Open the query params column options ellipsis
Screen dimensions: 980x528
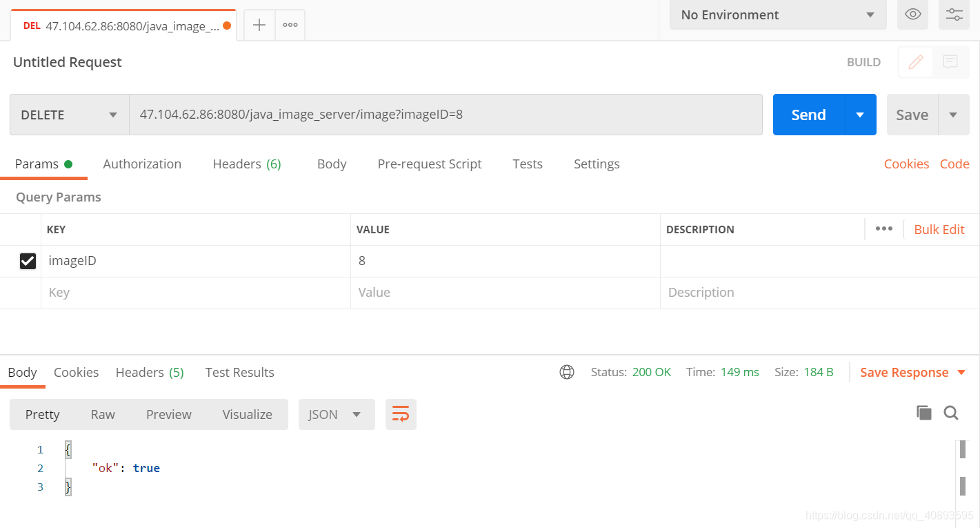coord(884,229)
